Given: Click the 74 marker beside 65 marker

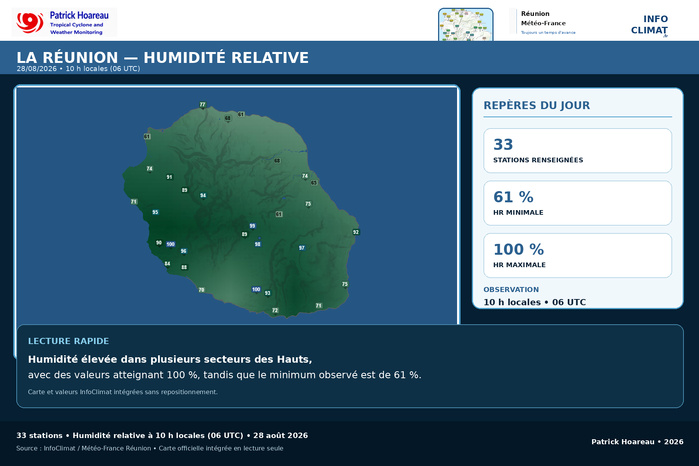Looking at the screenshot, I should point(305,176).
